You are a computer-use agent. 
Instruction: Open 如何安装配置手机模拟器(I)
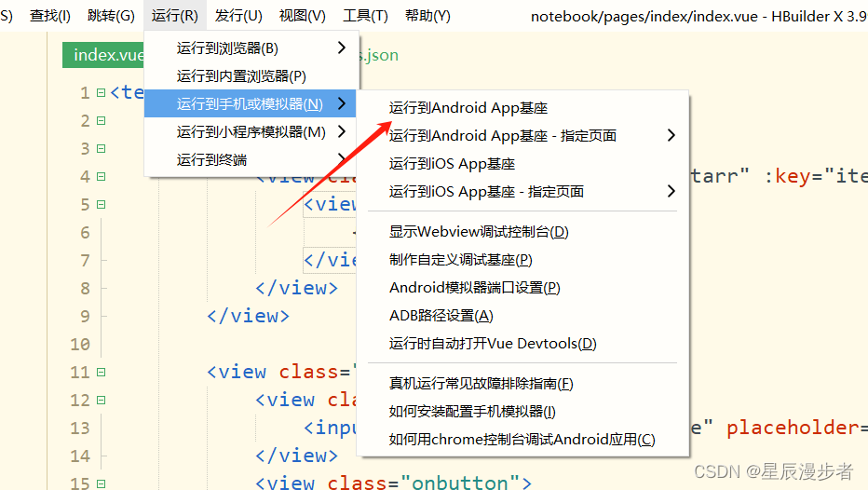point(522,412)
